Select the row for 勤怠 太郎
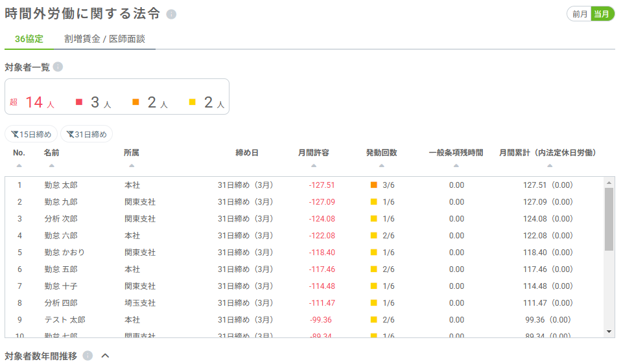 61,185
